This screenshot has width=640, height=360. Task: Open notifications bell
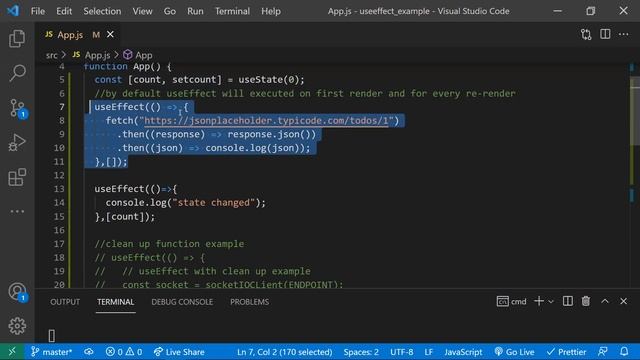click(624, 351)
